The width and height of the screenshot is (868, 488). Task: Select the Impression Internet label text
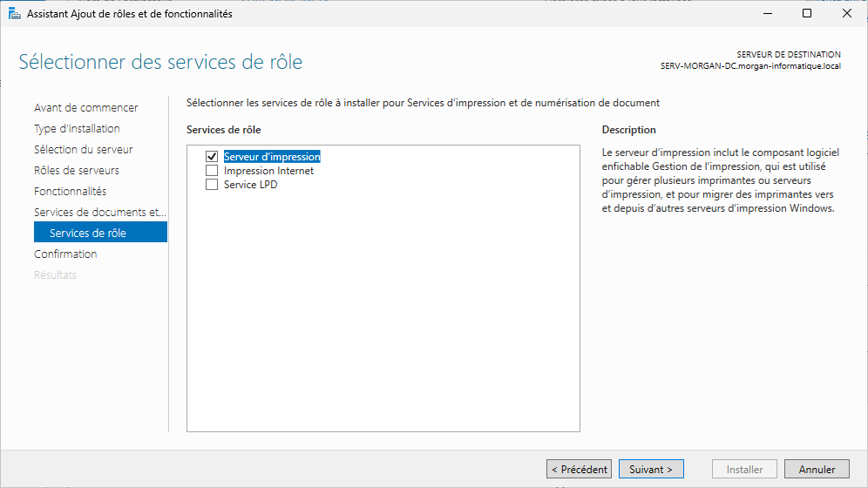tap(268, 171)
